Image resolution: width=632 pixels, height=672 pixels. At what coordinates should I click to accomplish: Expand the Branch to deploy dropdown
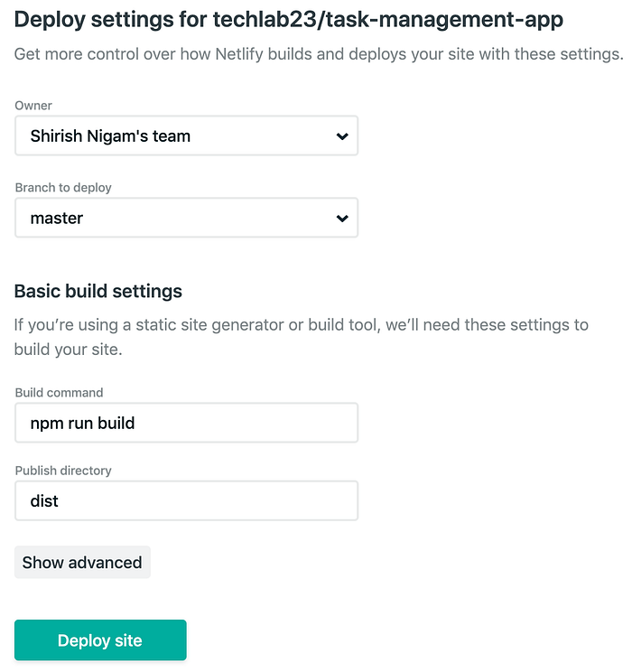(186, 219)
